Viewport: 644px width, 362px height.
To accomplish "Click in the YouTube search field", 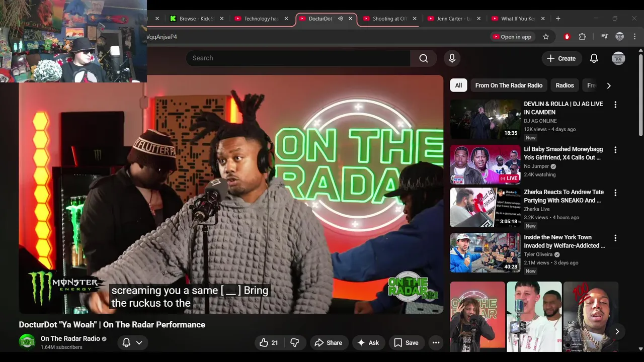I will coord(298,58).
